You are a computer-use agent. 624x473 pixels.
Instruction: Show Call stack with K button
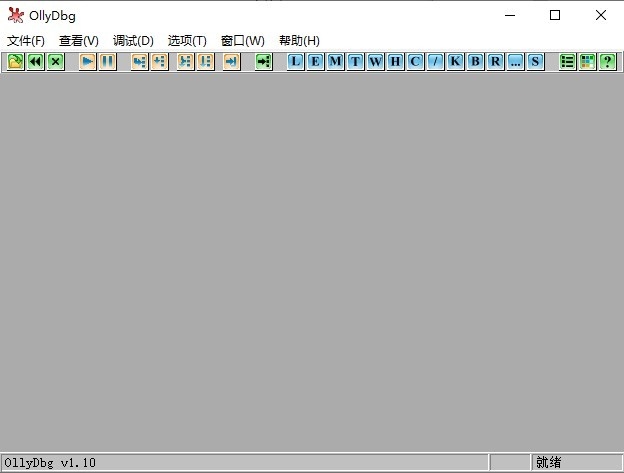point(455,62)
